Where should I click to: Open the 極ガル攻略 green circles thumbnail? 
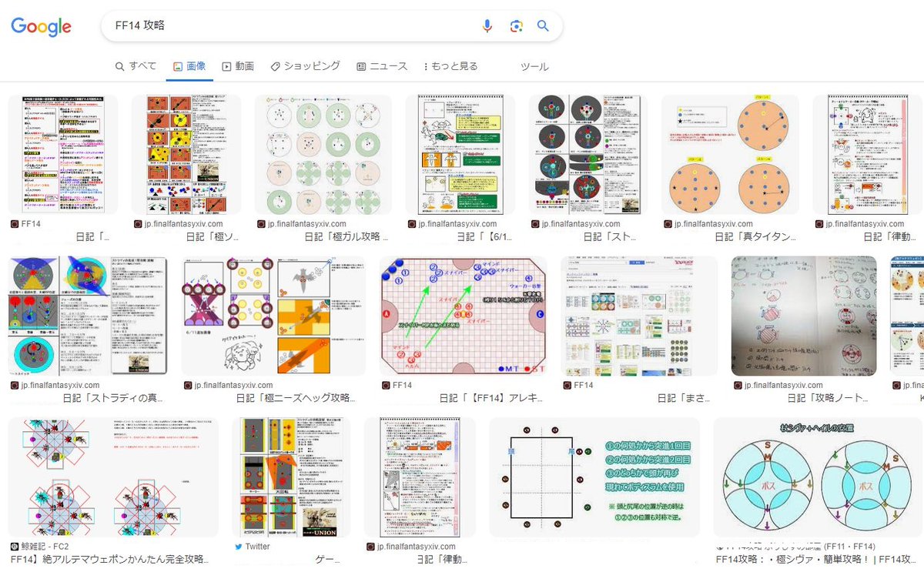tap(323, 155)
